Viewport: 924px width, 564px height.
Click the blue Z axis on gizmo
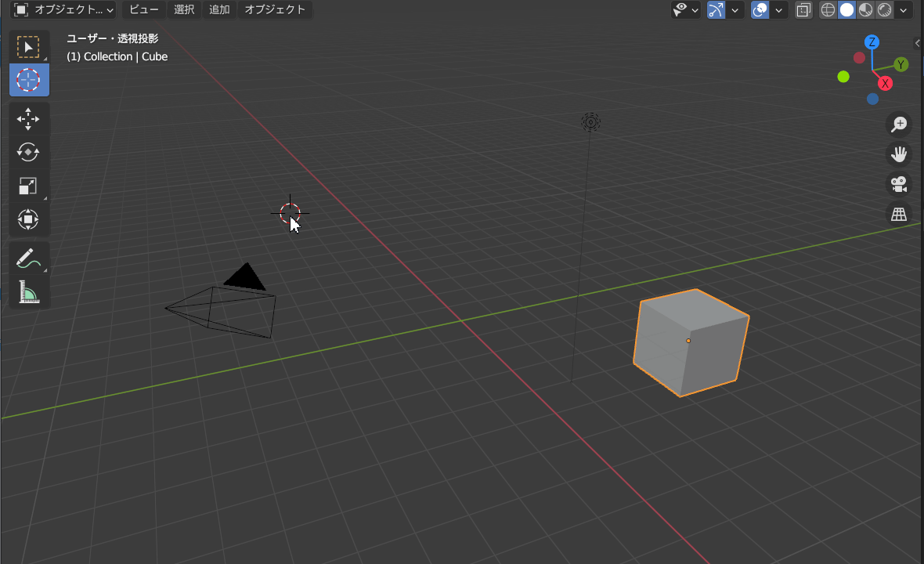point(872,42)
